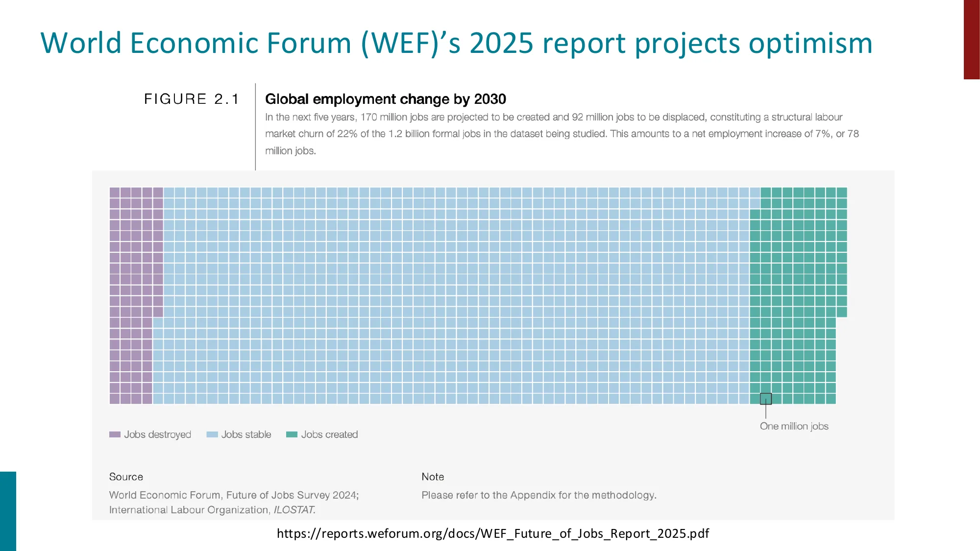Click the purple Jobs destroyed legend swatch

(115, 434)
